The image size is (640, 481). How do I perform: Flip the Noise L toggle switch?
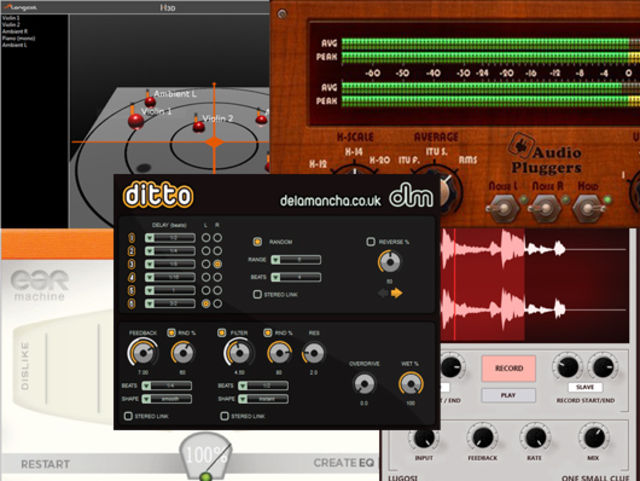point(502,208)
